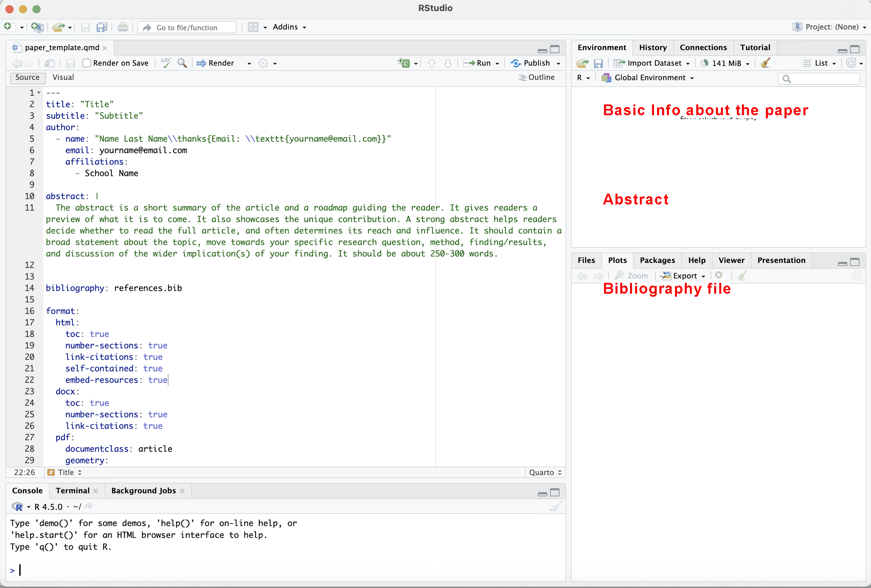871x588 pixels.
Task: Click the new project R icon
Action: pos(37,27)
